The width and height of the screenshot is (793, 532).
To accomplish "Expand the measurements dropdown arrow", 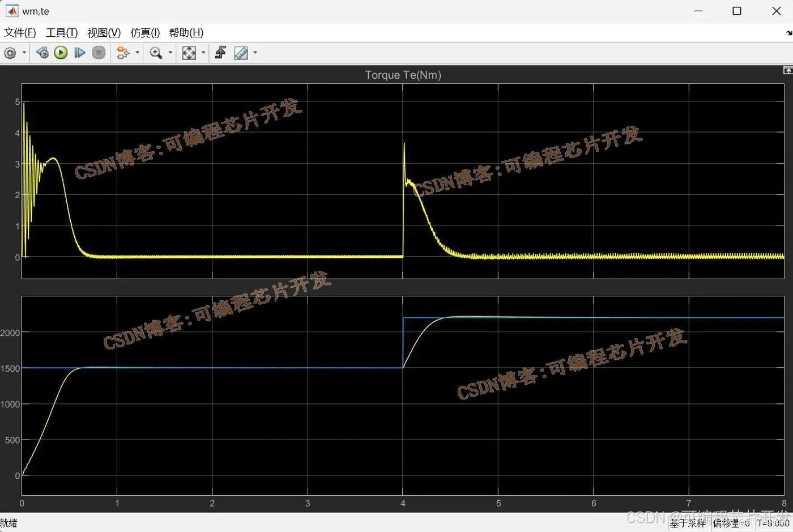I will point(255,53).
